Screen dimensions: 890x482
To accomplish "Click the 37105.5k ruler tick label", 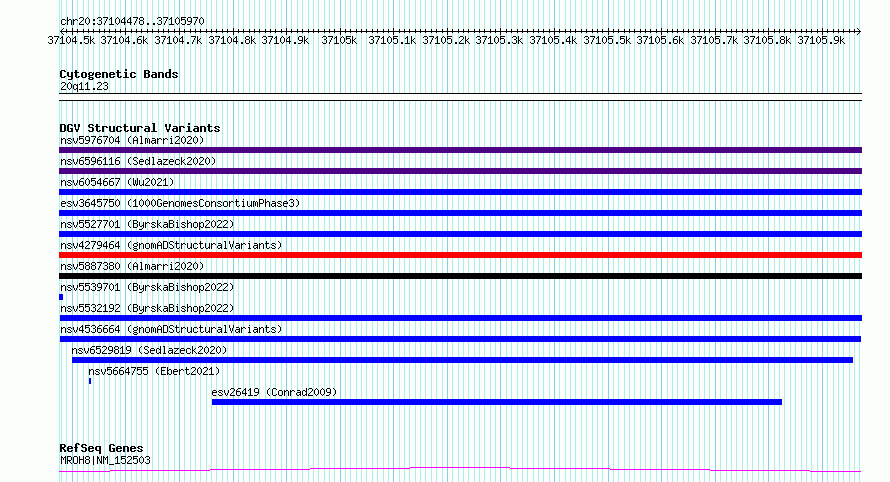I will tap(607, 40).
